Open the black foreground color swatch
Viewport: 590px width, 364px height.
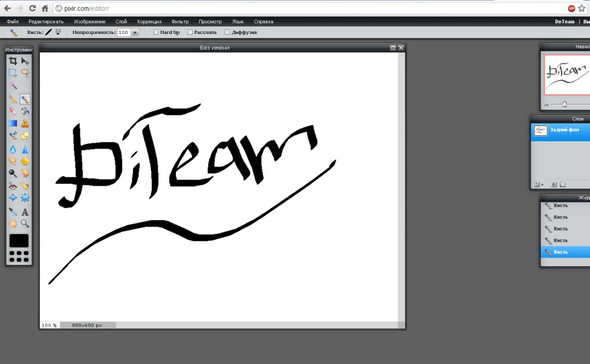pyautogui.click(x=19, y=241)
